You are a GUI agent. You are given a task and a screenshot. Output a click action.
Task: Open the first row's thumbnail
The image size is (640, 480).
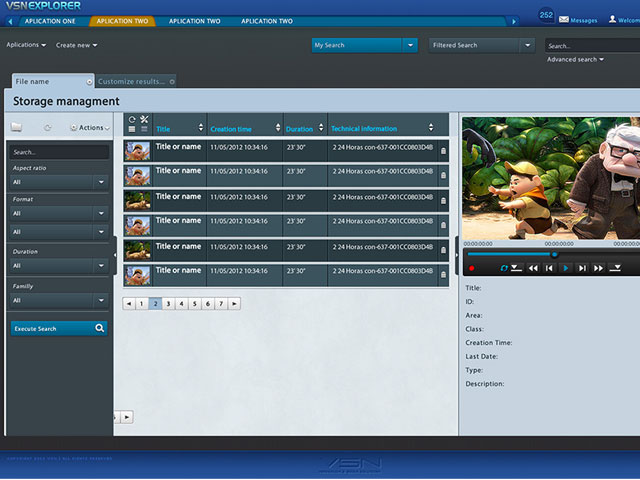coord(138,151)
